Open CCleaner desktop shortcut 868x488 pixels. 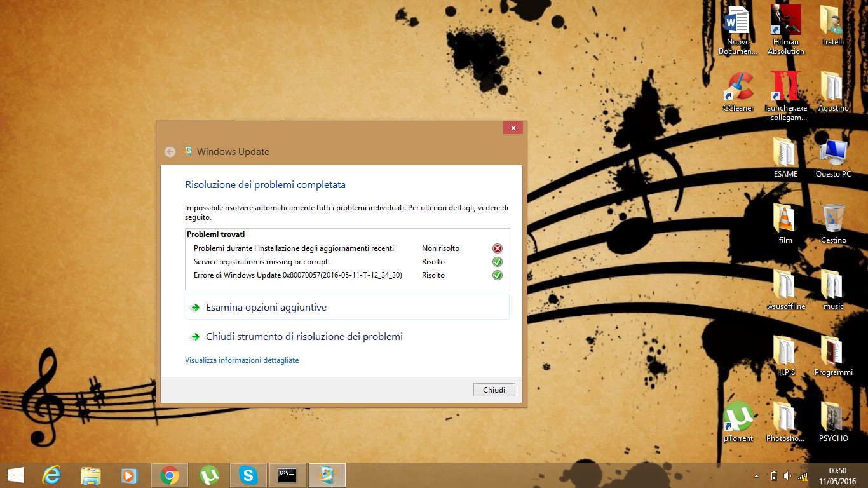click(x=738, y=91)
